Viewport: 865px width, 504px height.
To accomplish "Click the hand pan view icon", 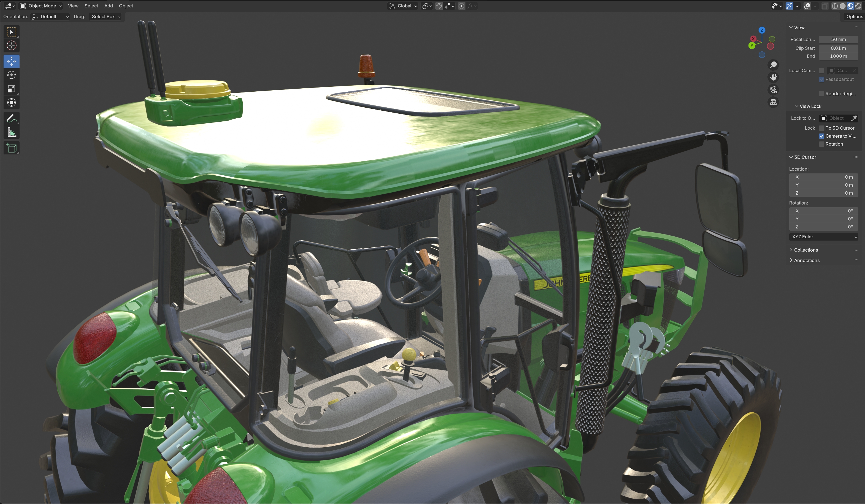I will coord(773,77).
